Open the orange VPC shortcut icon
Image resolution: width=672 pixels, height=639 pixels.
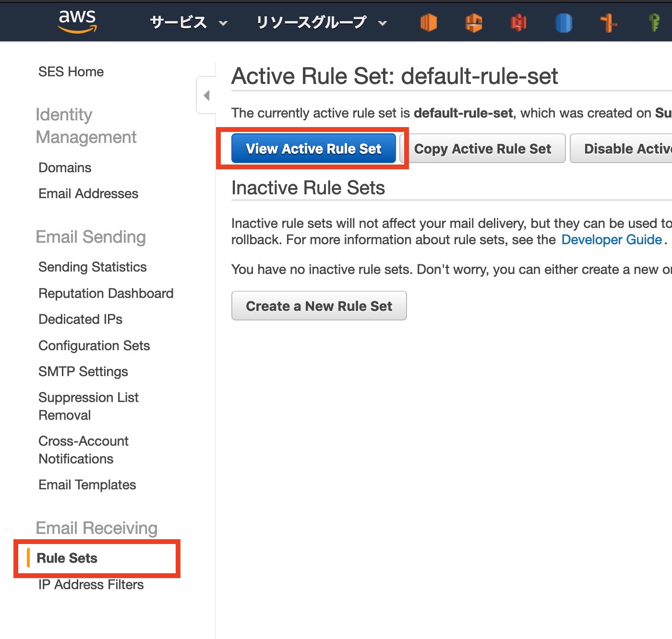pyautogui.click(x=473, y=23)
